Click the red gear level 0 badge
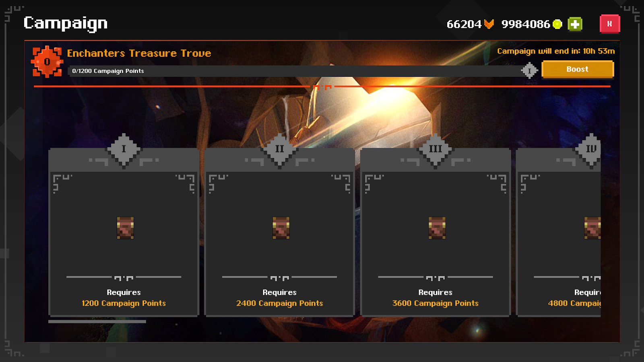Image resolution: width=644 pixels, height=362 pixels. pos(47,62)
